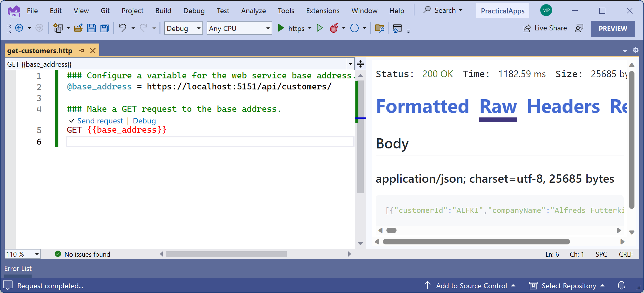Click the PREVIEW button
The height and width of the screenshot is (293, 644).
click(x=613, y=29)
